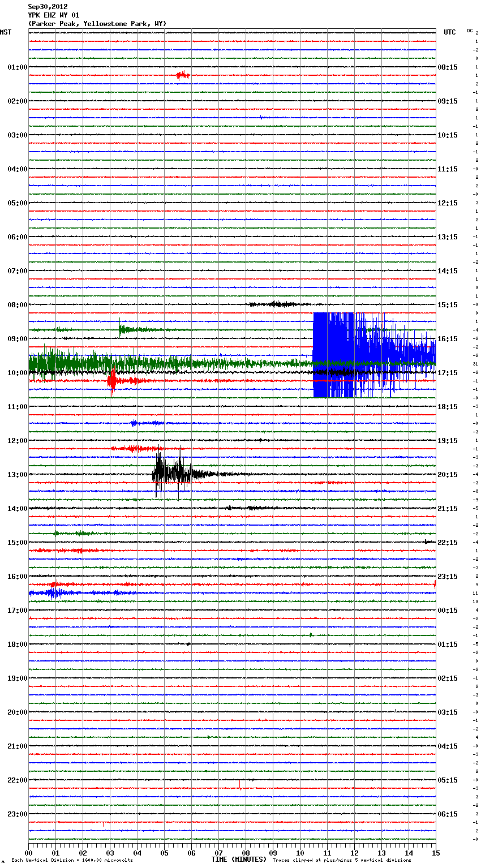
Task: Click the "00:15" UTC time label
Action: click(x=448, y=611)
